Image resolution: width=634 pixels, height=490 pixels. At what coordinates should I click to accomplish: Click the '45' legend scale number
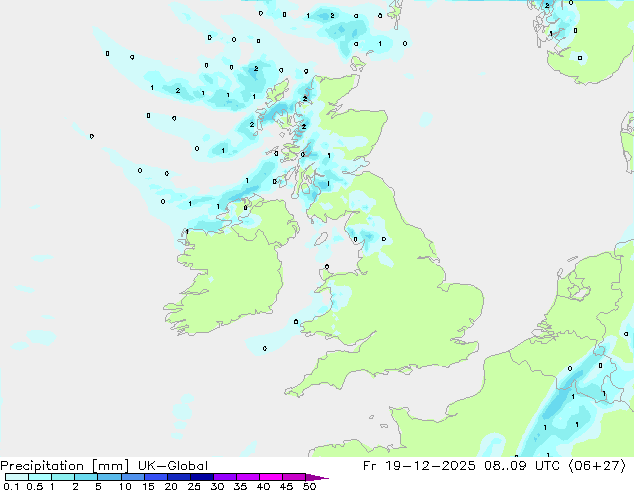pyautogui.click(x=286, y=486)
